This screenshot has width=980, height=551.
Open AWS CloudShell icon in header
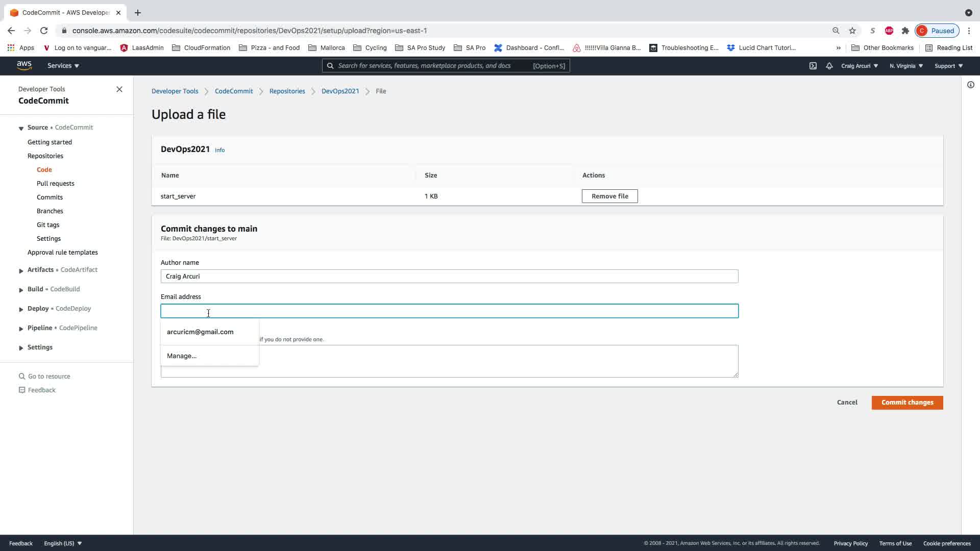pos(813,66)
